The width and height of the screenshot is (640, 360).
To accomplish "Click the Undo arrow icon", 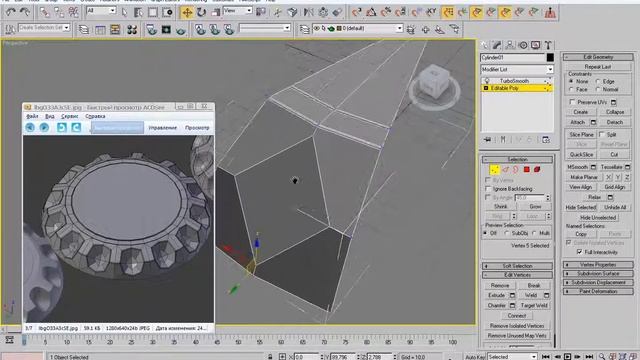I will click(10, 12).
